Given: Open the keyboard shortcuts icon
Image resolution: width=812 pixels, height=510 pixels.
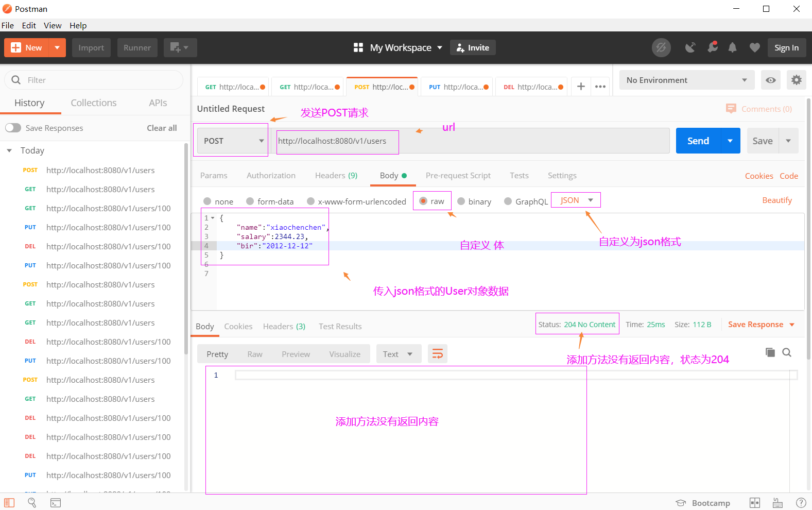Looking at the screenshot, I should (778, 503).
